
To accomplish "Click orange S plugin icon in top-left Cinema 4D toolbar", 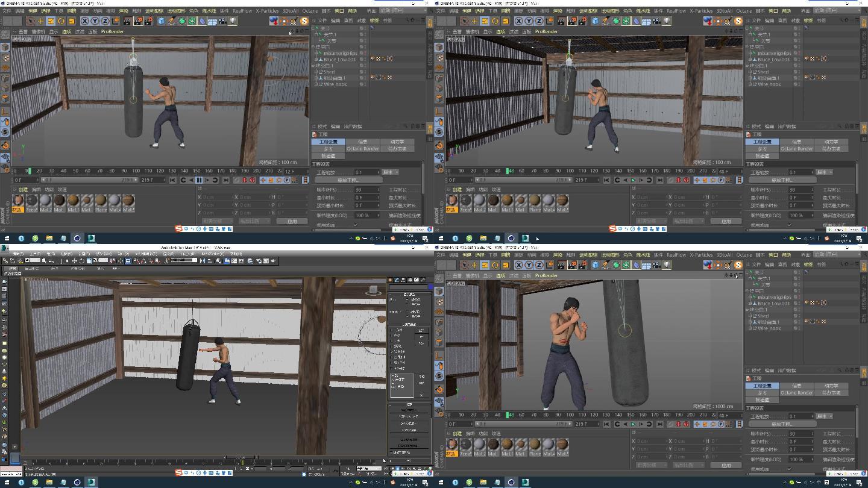I will coord(304,21).
